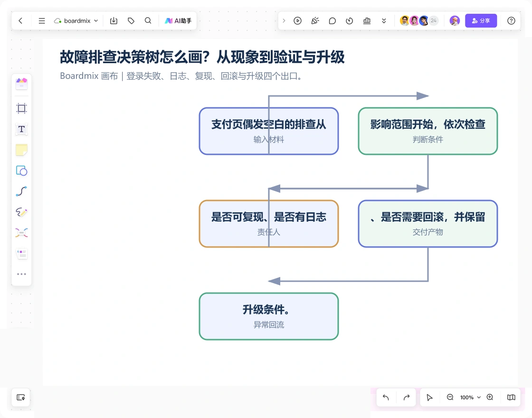View the 24 additional collaborators
532x418 pixels.
[433, 21]
